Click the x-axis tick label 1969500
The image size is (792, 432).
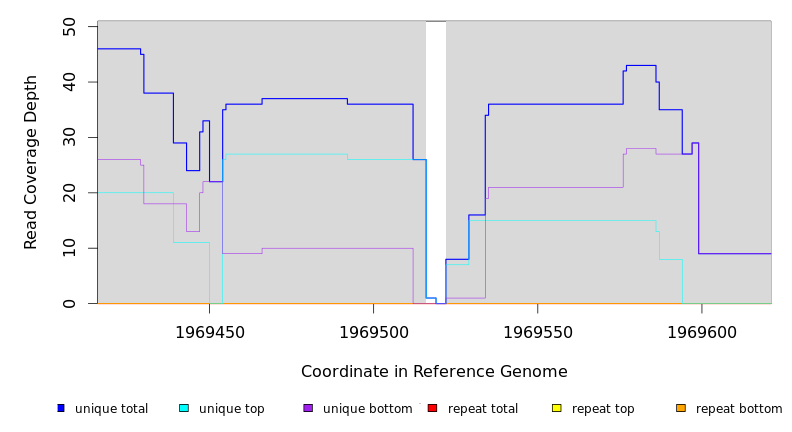[374, 332]
